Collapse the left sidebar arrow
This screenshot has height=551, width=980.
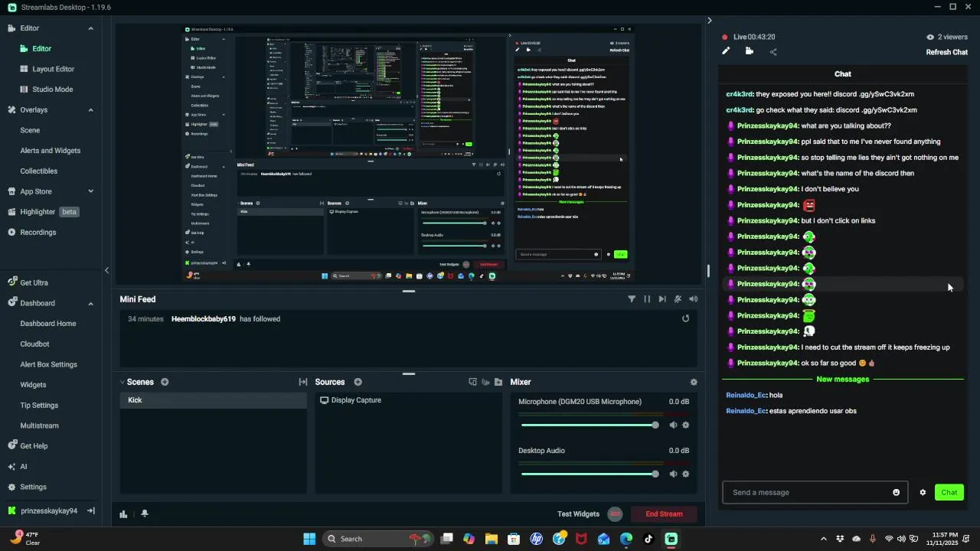pos(106,270)
